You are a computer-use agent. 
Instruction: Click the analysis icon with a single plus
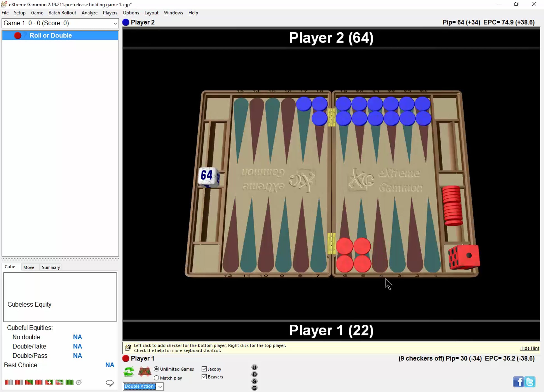[49, 382]
